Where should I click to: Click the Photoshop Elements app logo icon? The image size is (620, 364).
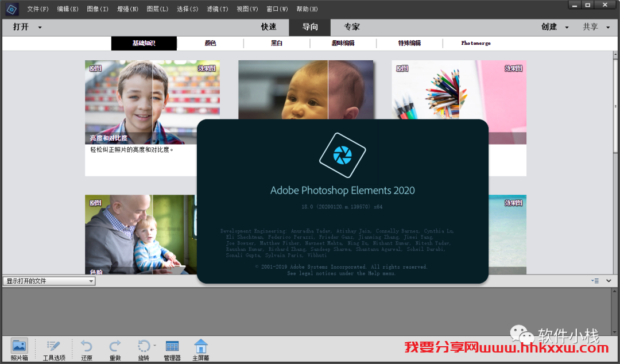tap(12, 9)
